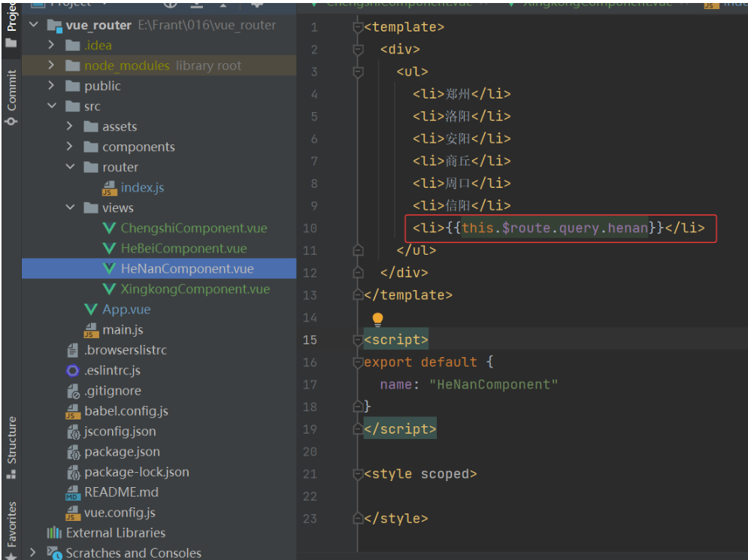Viewport: 748px width, 560px height.
Task: Click the 郑州 list item text
Action: coord(458,94)
